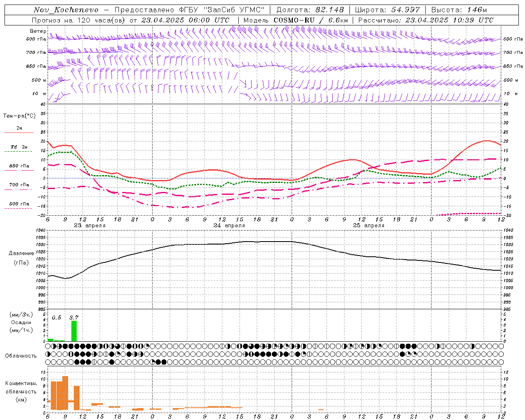525x420 pixels.
Task: Click the Ветер panel label
Action: coord(38,31)
